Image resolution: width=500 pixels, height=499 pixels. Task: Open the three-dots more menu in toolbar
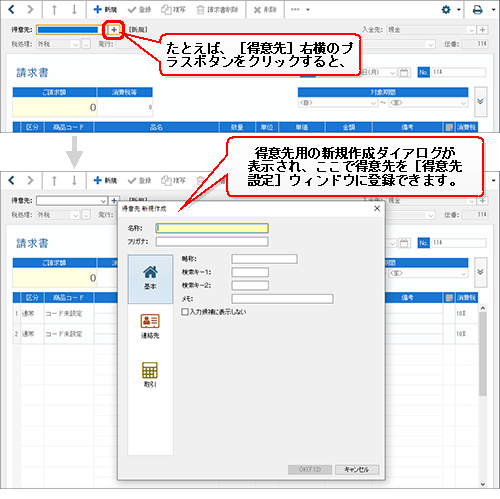[300, 10]
